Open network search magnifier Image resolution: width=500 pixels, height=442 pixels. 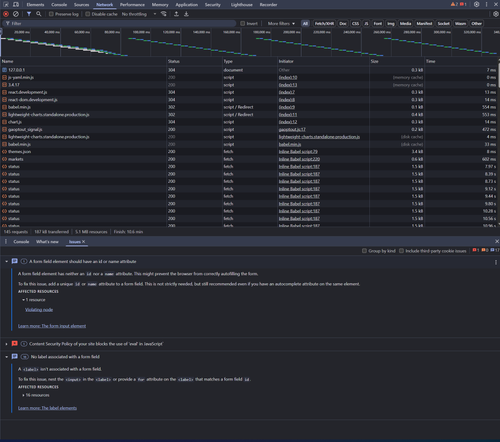[39, 14]
